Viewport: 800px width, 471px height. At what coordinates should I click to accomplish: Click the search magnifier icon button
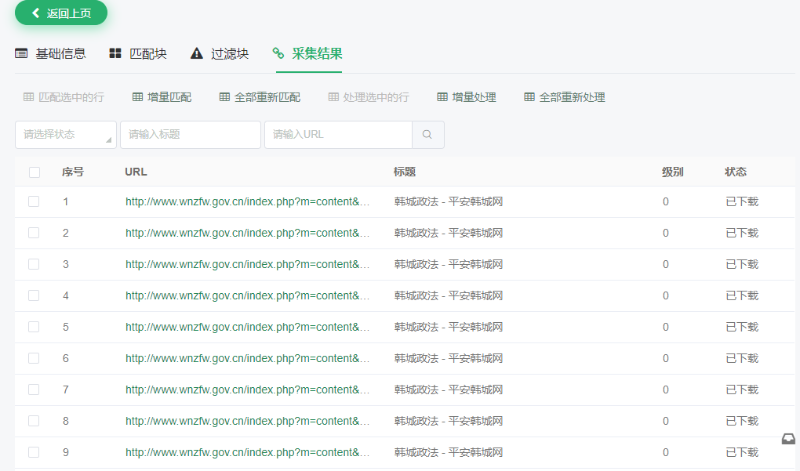pyautogui.click(x=428, y=134)
